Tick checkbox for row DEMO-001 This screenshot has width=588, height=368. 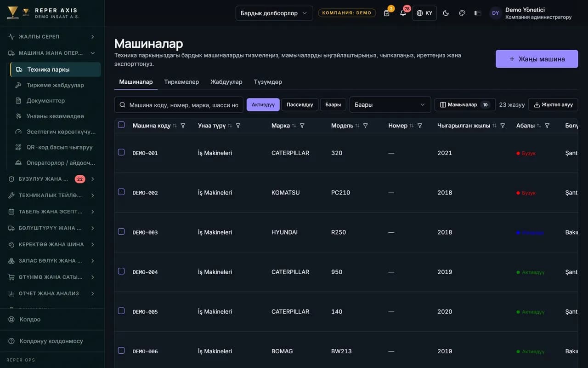[x=121, y=152]
